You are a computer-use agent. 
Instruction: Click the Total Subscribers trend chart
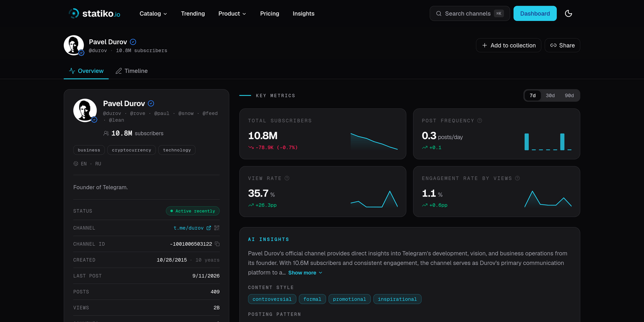[374, 142]
